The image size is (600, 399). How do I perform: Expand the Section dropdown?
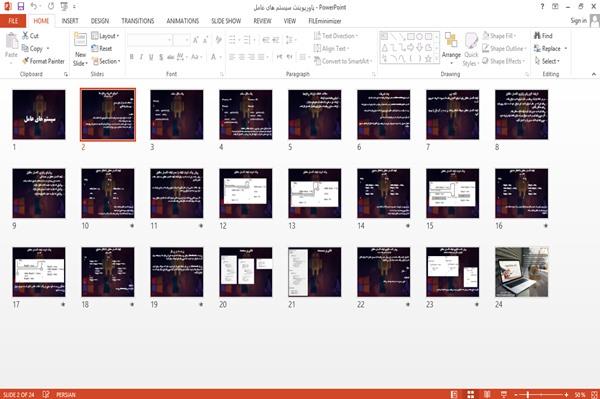tap(106, 61)
